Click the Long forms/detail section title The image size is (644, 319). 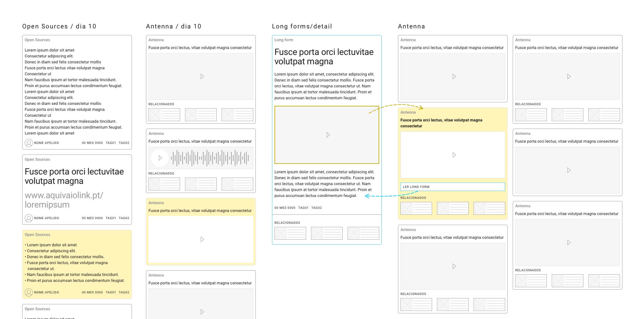point(302,26)
